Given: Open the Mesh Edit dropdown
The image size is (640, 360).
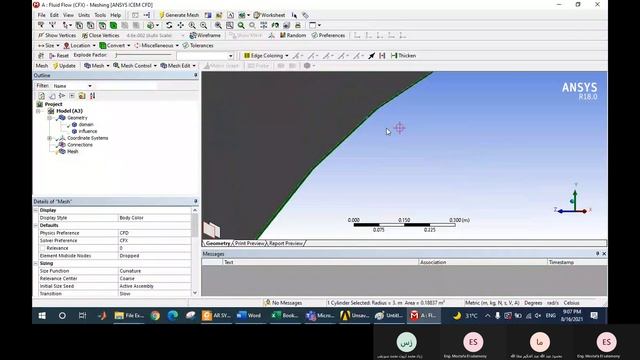Looking at the screenshot, I should click(178, 66).
